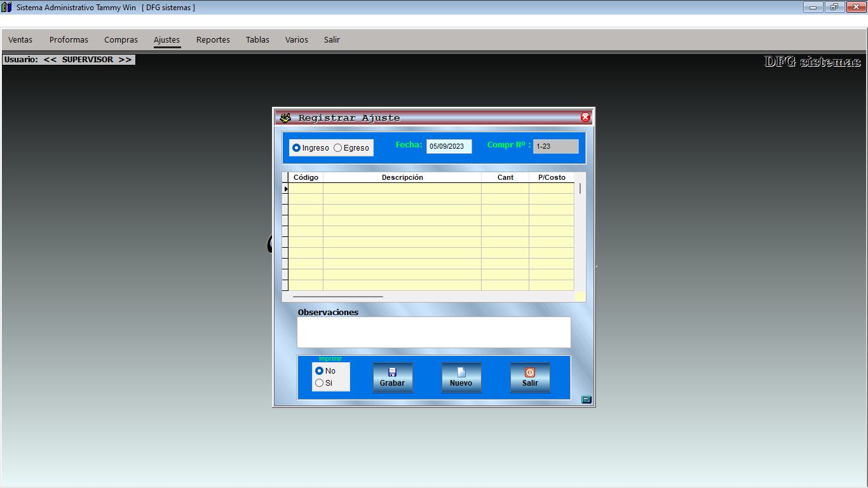The image size is (868, 488).
Task: Click the Nuevo button
Action: pos(461,377)
